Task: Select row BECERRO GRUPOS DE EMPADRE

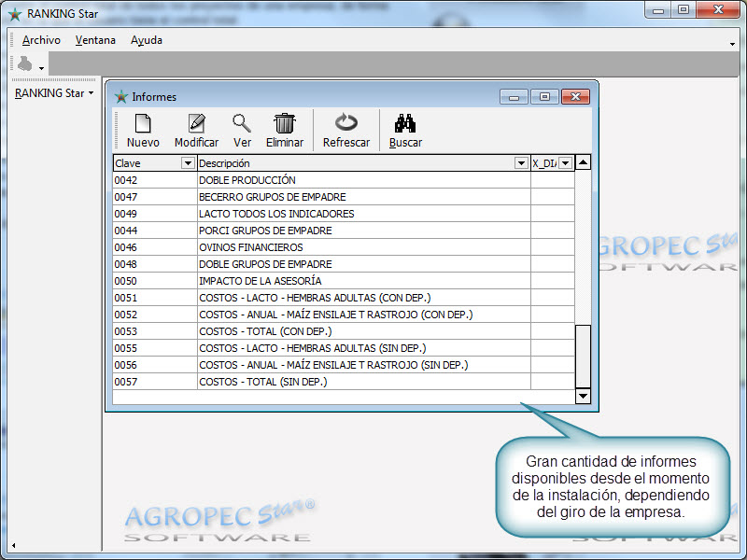Action: [x=343, y=197]
